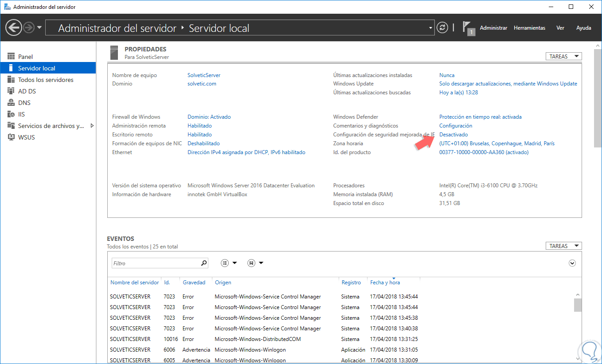602x364 pixels.
Task: Open the Herramientas menu
Action: coord(529,27)
